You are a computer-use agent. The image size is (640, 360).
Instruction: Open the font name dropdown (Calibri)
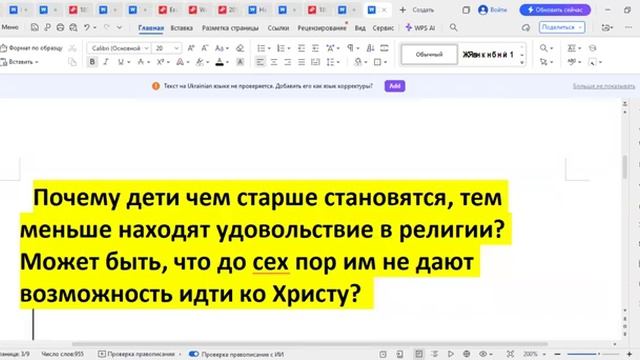click(146, 48)
